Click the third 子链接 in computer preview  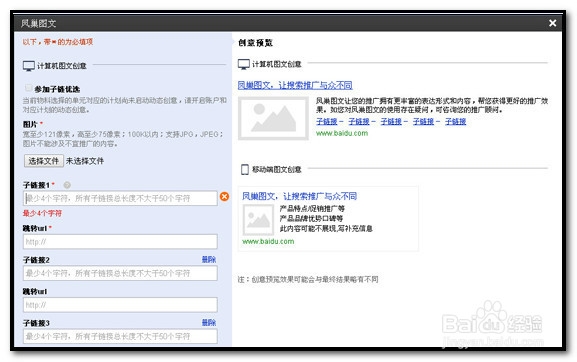[391, 121]
